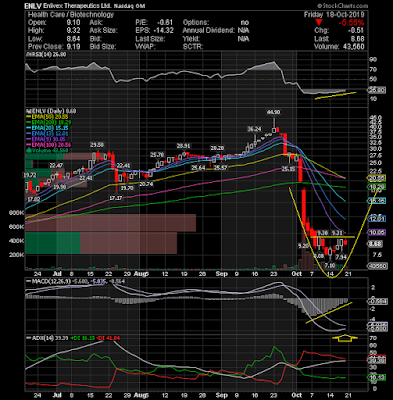The height and width of the screenshot is (400, 393).
Task: Click the Annual Dividend label
Action: pos(208,31)
